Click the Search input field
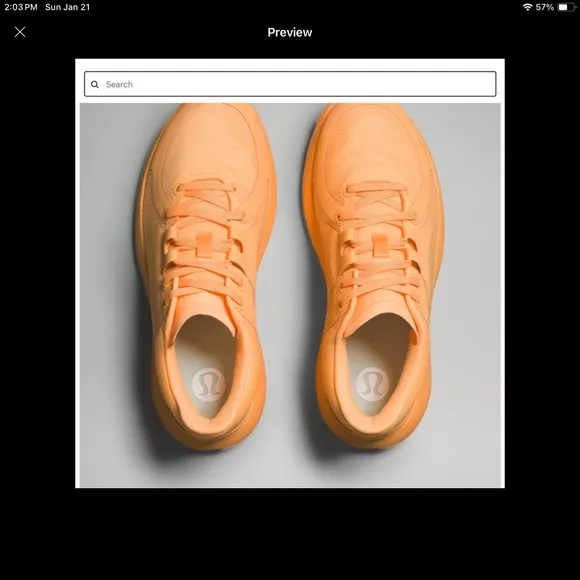Viewport: 580px width, 580px height. point(290,84)
